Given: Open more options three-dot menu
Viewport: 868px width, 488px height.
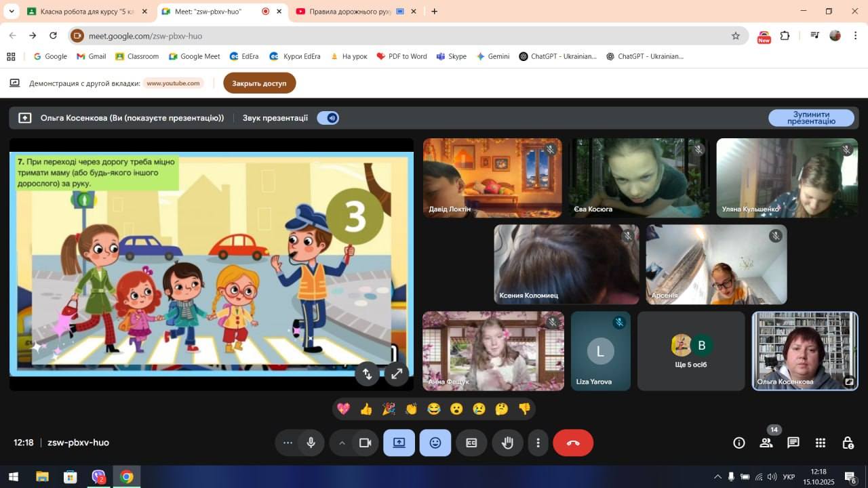Looking at the screenshot, I should point(538,443).
